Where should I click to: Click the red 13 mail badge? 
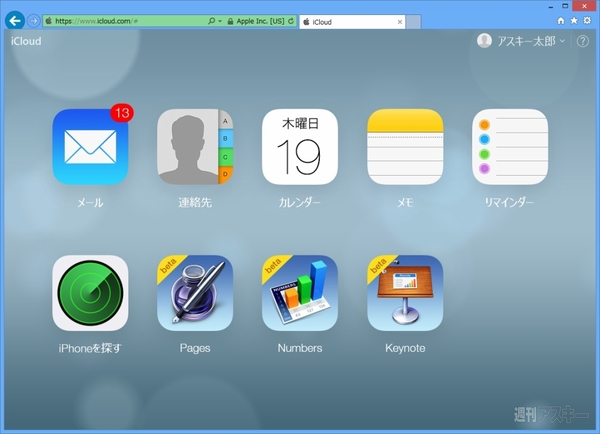[122, 113]
